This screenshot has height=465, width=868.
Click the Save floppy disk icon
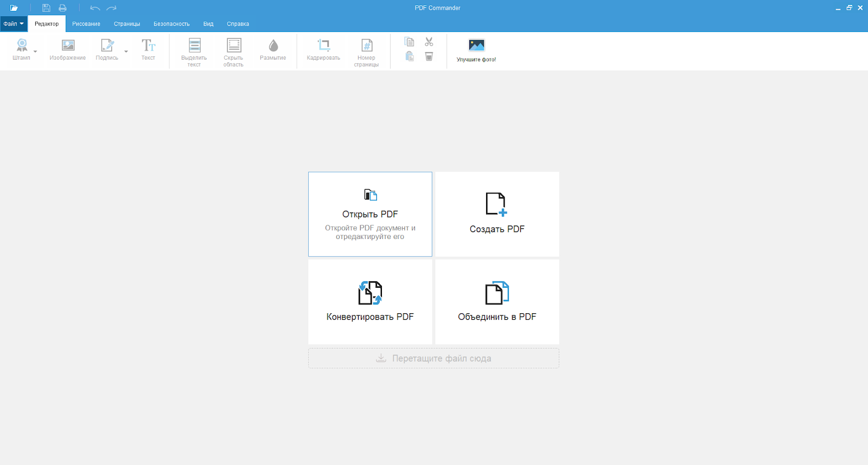pos(46,8)
